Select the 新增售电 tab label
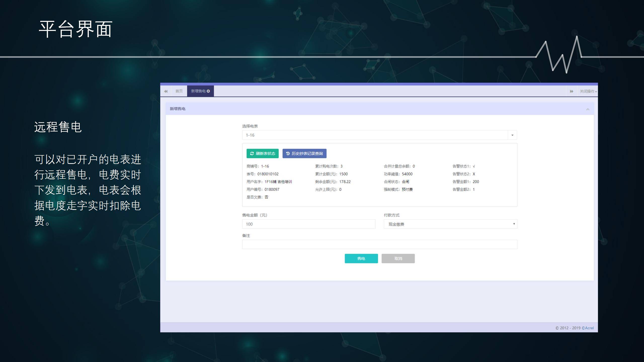644x362 pixels. pos(198,91)
